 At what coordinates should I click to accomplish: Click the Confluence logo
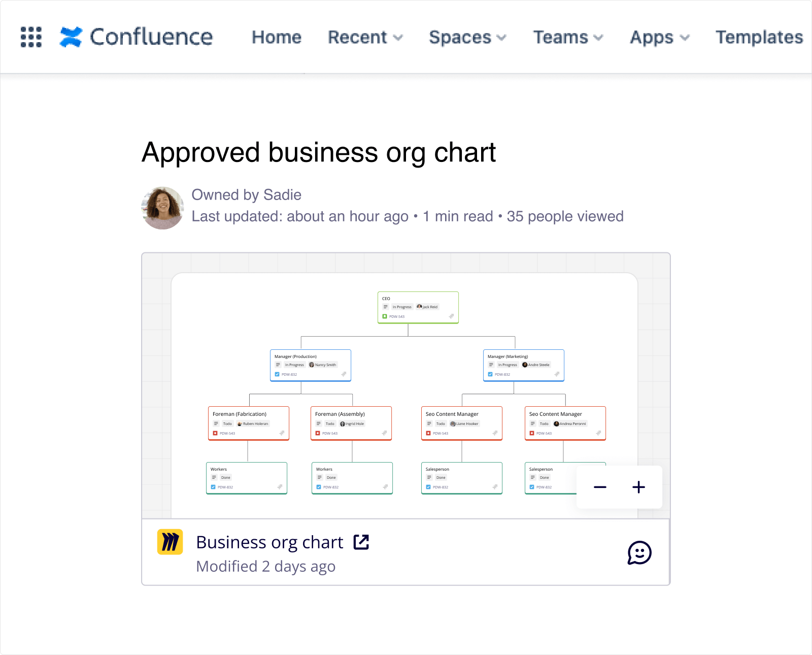coord(136,37)
